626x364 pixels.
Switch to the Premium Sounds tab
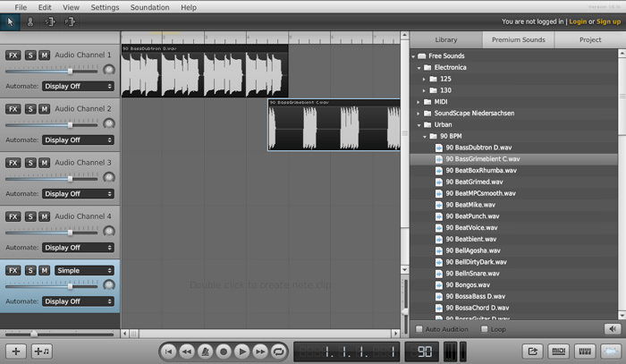pyautogui.click(x=518, y=40)
